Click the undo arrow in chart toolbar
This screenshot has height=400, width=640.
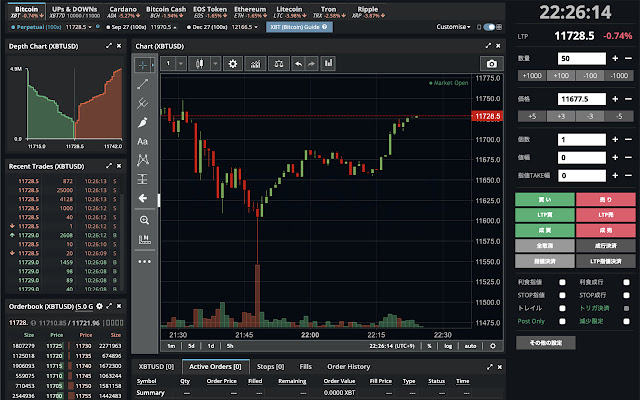pyautogui.click(x=297, y=63)
